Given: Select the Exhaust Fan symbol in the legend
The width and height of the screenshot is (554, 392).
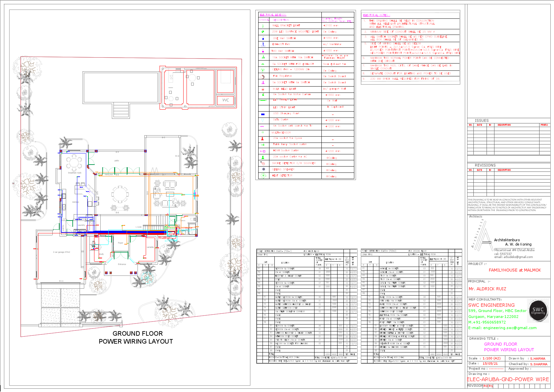Looking at the screenshot, I should tap(263, 44).
